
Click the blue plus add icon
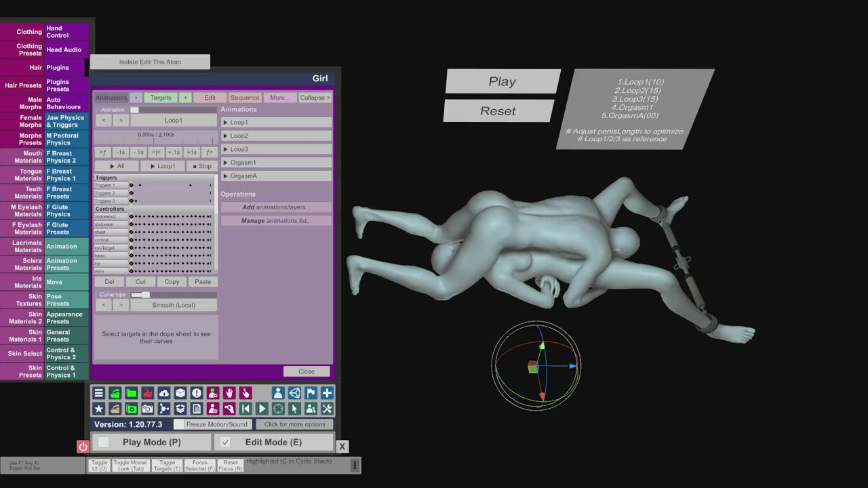pyautogui.click(x=327, y=393)
